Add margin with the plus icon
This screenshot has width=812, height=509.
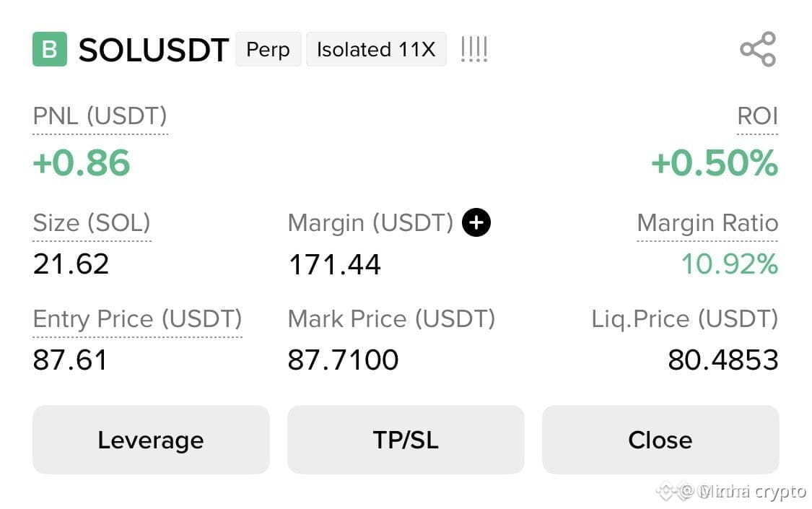coord(476,222)
